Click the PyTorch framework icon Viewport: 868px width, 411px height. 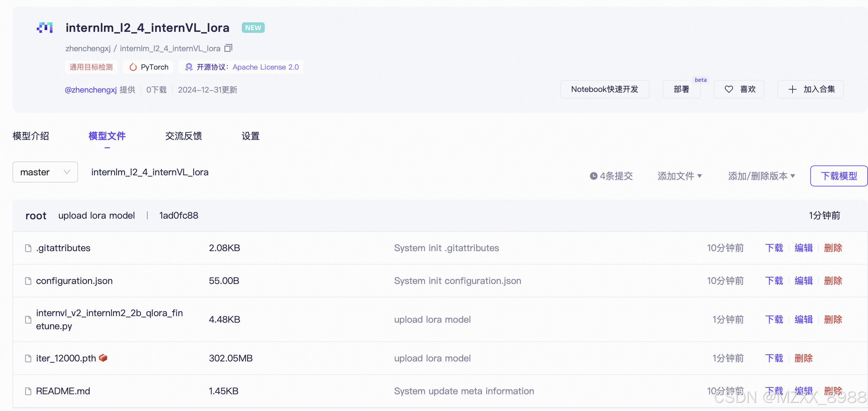pyautogui.click(x=133, y=67)
